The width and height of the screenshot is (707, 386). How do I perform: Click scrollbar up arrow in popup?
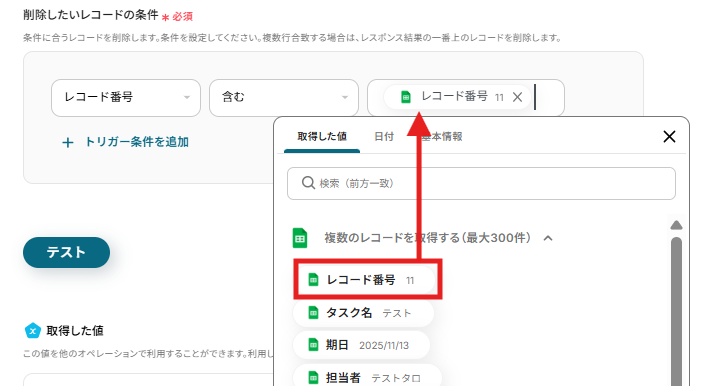point(676,225)
